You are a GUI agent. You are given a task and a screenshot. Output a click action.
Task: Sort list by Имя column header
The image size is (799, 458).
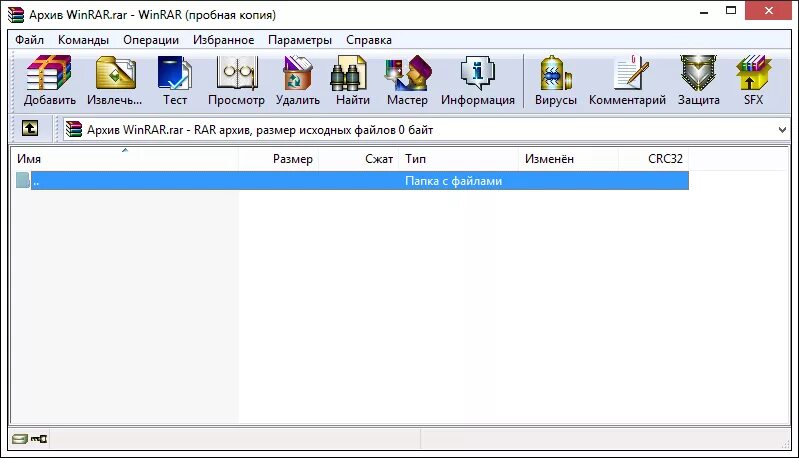pyautogui.click(x=124, y=159)
